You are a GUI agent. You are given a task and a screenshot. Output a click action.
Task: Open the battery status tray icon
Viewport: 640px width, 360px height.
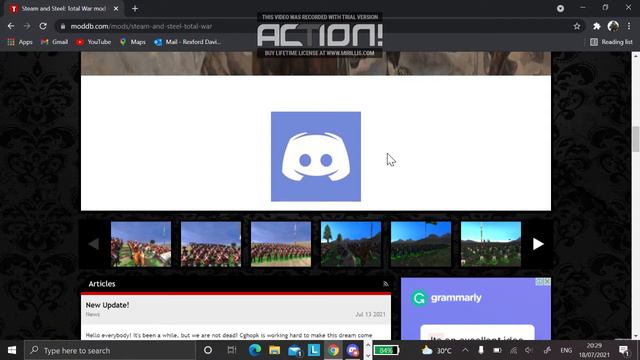pos(497,350)
